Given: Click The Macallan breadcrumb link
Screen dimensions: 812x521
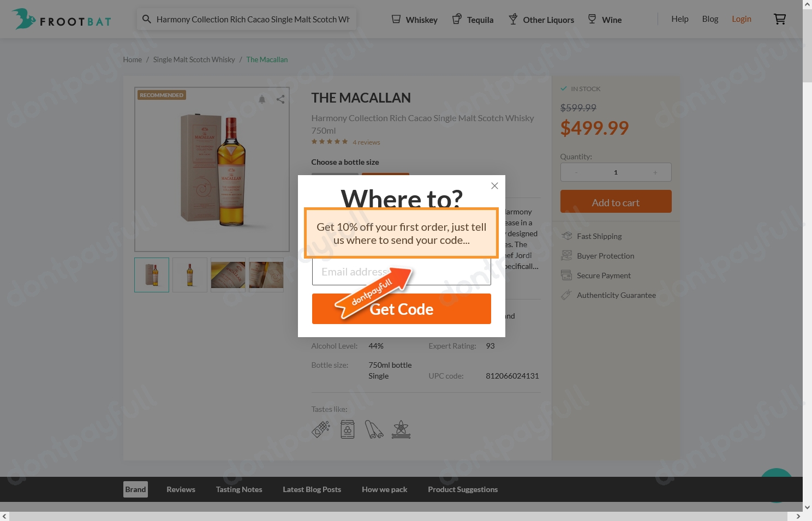Looking at the screenshot, I should point(267,59).
